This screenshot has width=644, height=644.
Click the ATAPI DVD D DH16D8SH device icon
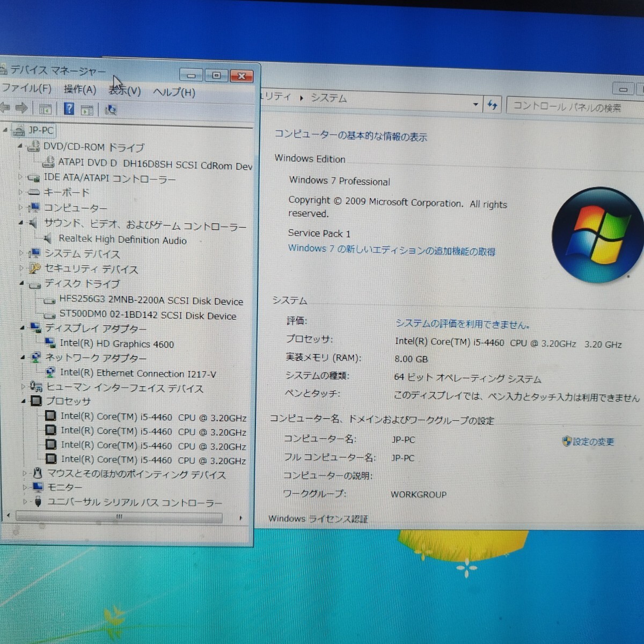(x=48, y=162)
